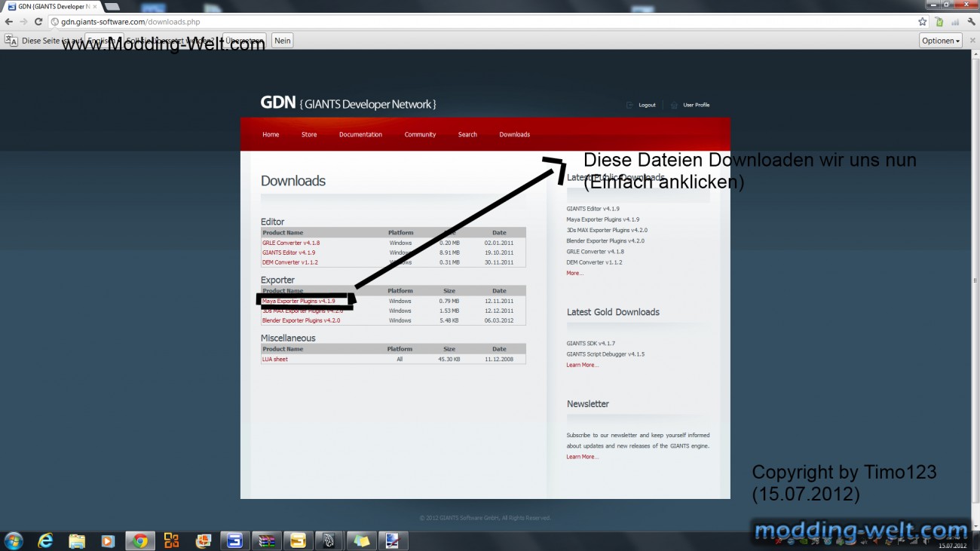The image size is (980, 551).
Task: Click the Chrome icon in the taskbar
Action: pos(139,540)
